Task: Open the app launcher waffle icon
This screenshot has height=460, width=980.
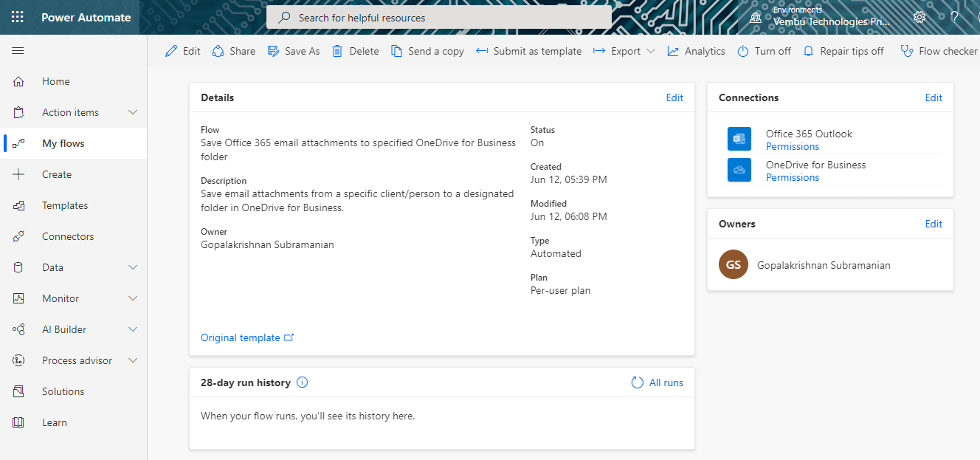Action: tap(17, 17)
